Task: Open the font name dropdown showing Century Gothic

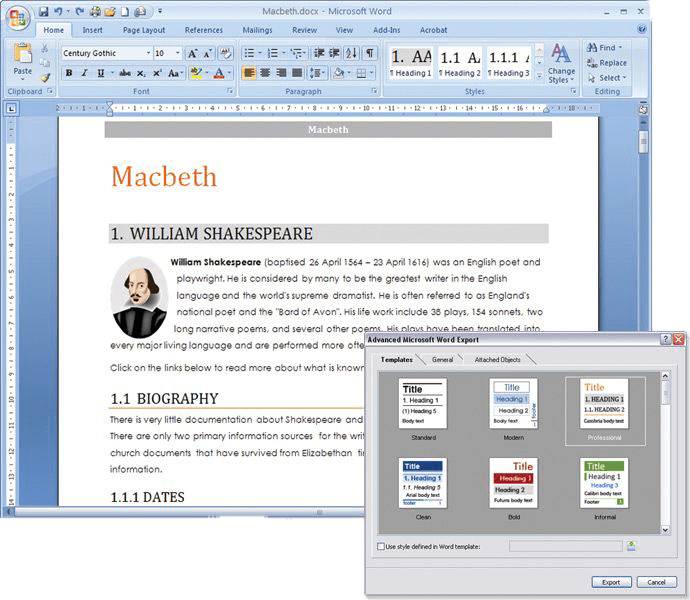Action: click(x=148, y=53)
